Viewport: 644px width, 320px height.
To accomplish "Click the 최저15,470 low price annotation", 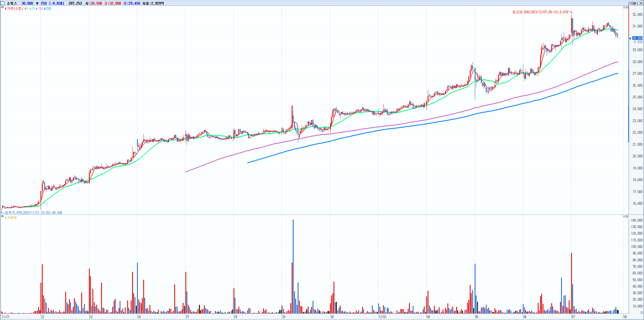I will [33, 213].
